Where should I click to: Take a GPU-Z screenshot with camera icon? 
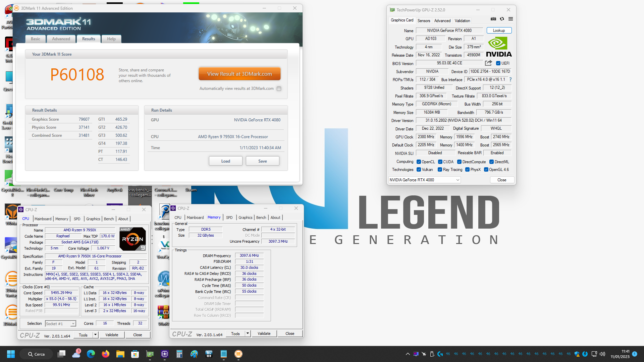click(x=493, y=19)
